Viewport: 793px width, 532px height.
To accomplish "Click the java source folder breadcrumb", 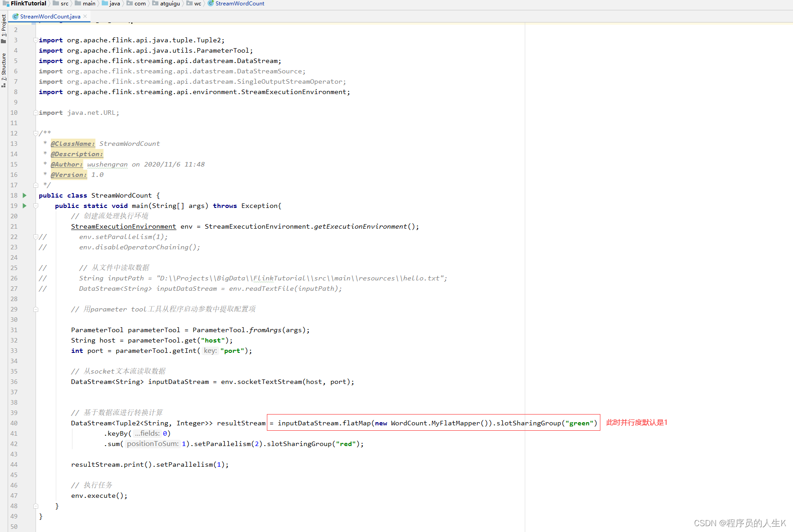I will [114, 4].
